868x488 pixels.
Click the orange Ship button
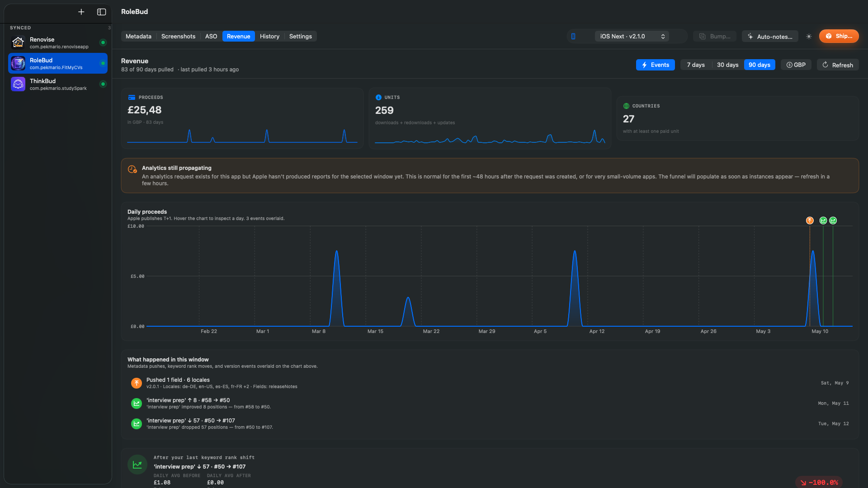point(839,36)
